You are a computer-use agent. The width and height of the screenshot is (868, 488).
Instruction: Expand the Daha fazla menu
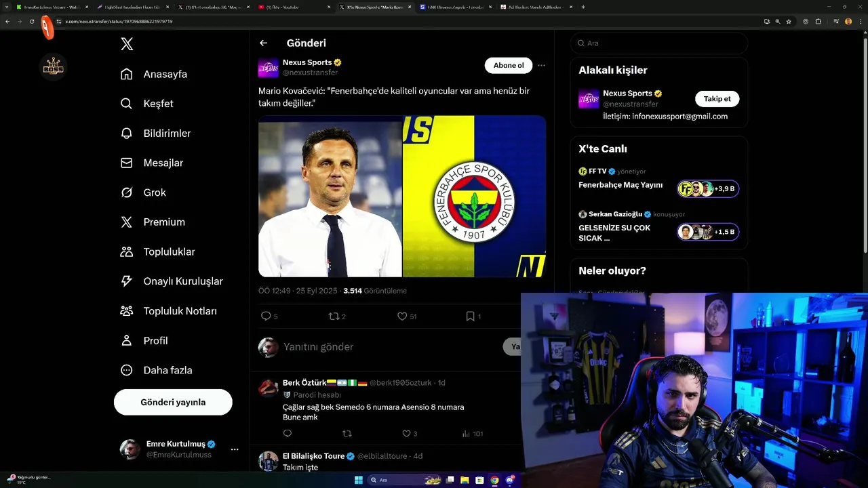pyautogui.click(x=156, y=370)
